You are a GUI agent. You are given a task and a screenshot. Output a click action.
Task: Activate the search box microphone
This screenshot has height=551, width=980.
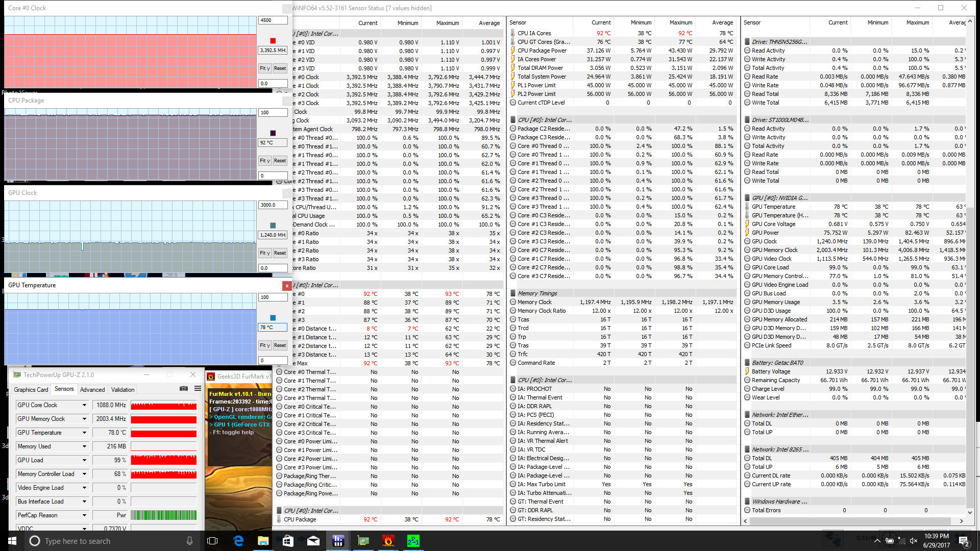click(190, 541)
